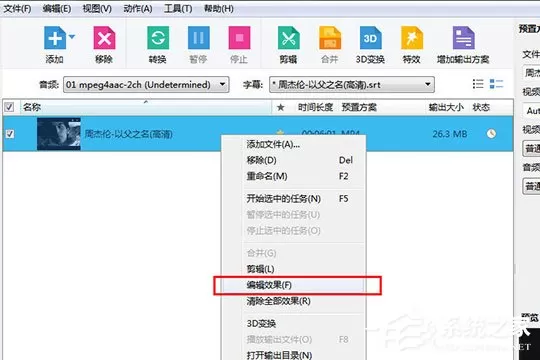
Task: Switch to the simple list view icon
Action: [478, 84]
